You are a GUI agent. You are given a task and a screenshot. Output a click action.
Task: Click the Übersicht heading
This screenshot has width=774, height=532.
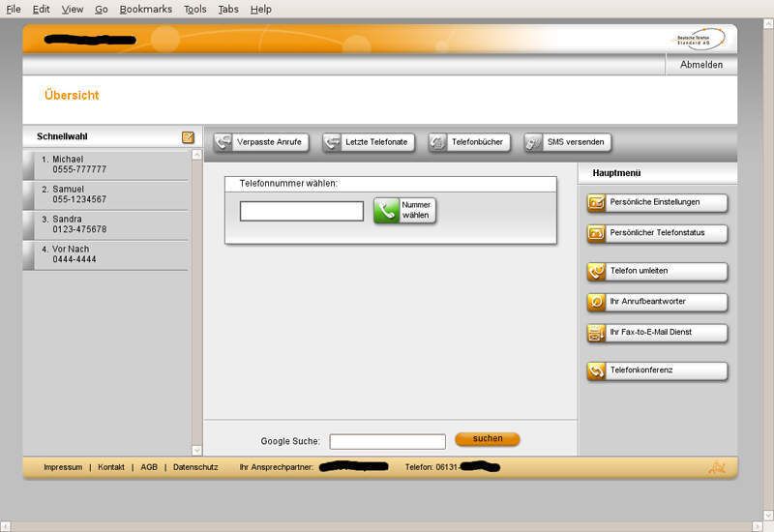tap(72, 95)
